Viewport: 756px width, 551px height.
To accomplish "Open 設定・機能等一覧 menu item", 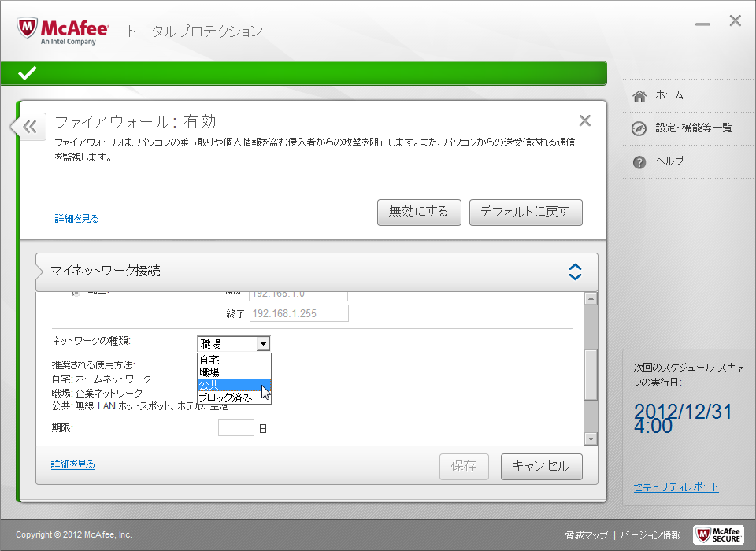I will click(694, 128).
